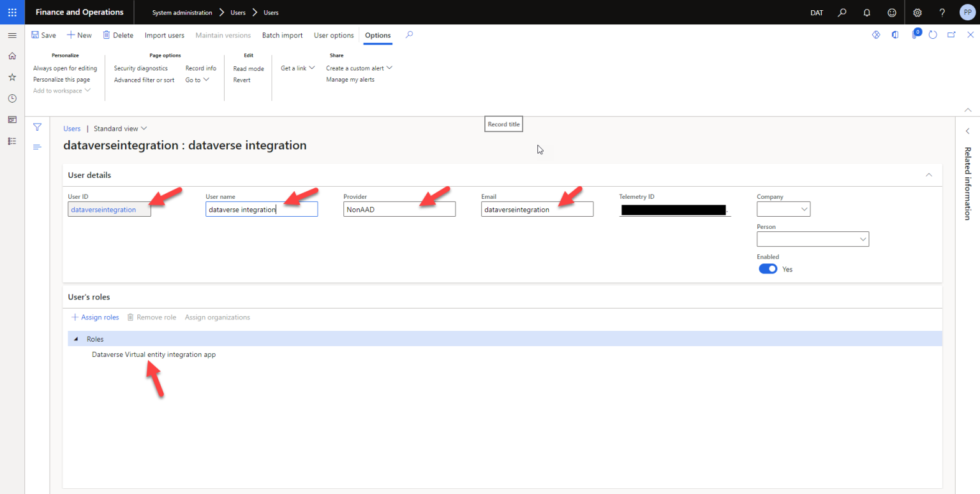Open Manage my alerts
This screenshot has width=980, height=494.
[x=350, y=80]
